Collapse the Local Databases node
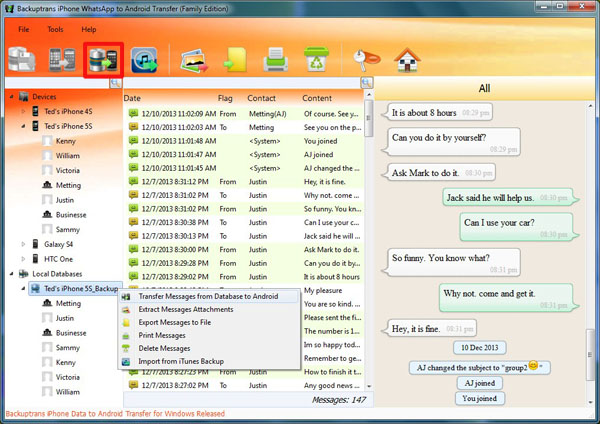This screenshot has width=600, height=424. click(12, 274)
